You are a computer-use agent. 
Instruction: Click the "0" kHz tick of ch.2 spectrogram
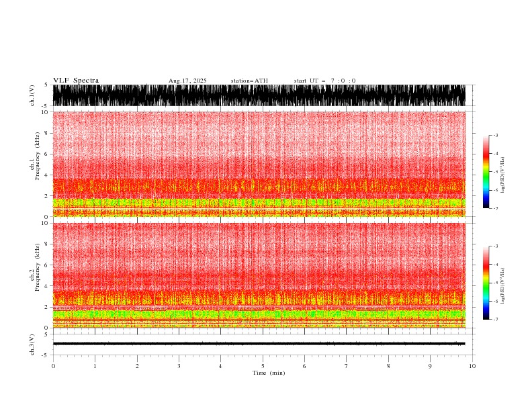click(x=47, y=328)
